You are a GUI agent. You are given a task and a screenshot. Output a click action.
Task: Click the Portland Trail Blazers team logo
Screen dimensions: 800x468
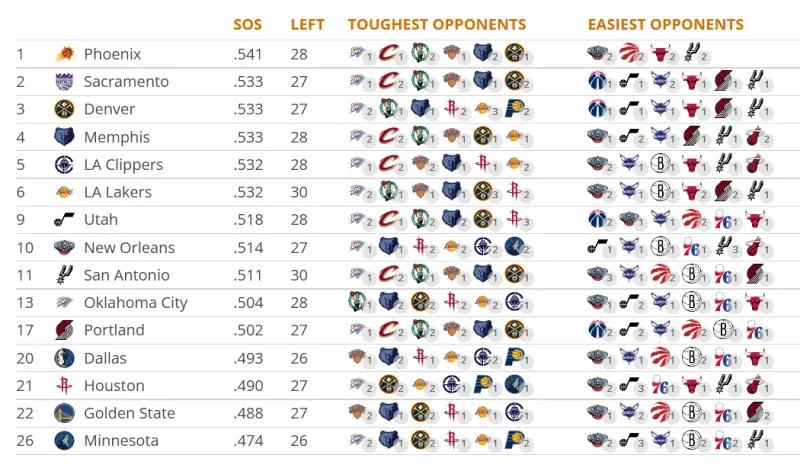click(x=64, y=330)
